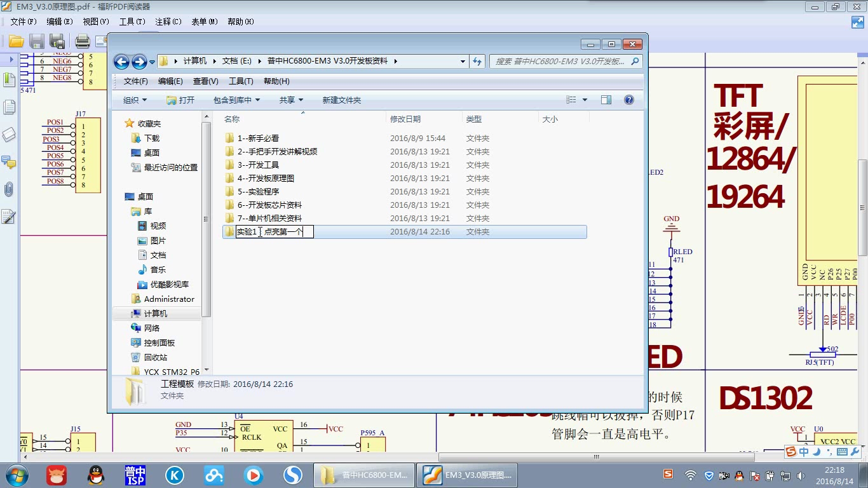Click the print icon in Foxit toolbar

pos(83,40)
